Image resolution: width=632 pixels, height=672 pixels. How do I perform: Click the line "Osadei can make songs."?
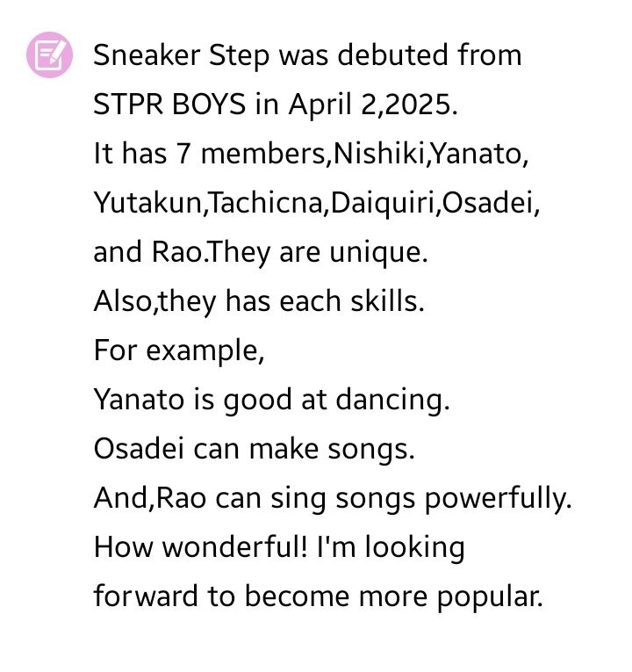click(254, 450)
